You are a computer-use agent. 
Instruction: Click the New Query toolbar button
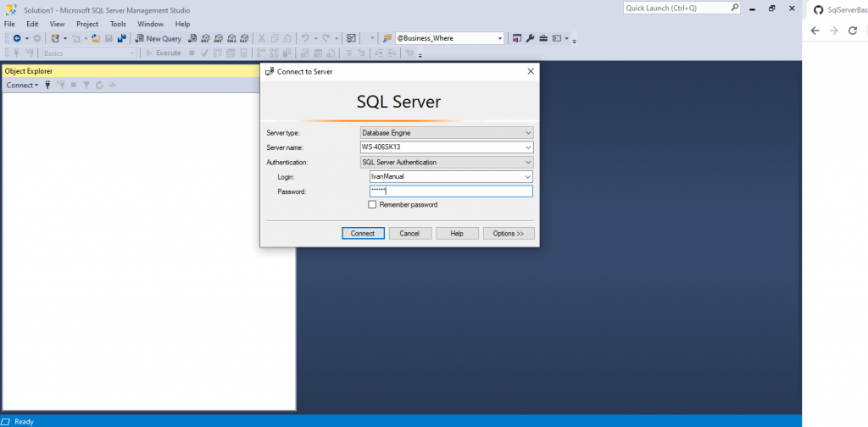pyautogui.click(x=159, y=38)
